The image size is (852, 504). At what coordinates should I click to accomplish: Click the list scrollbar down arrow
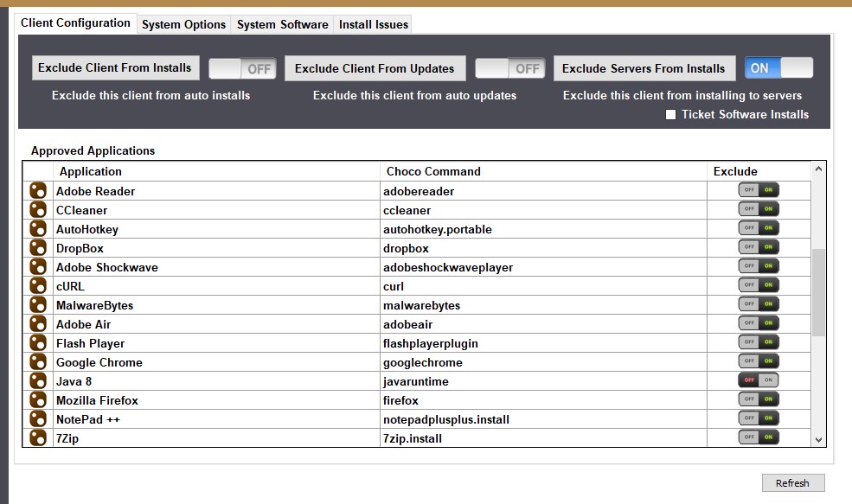coord(818,440)
